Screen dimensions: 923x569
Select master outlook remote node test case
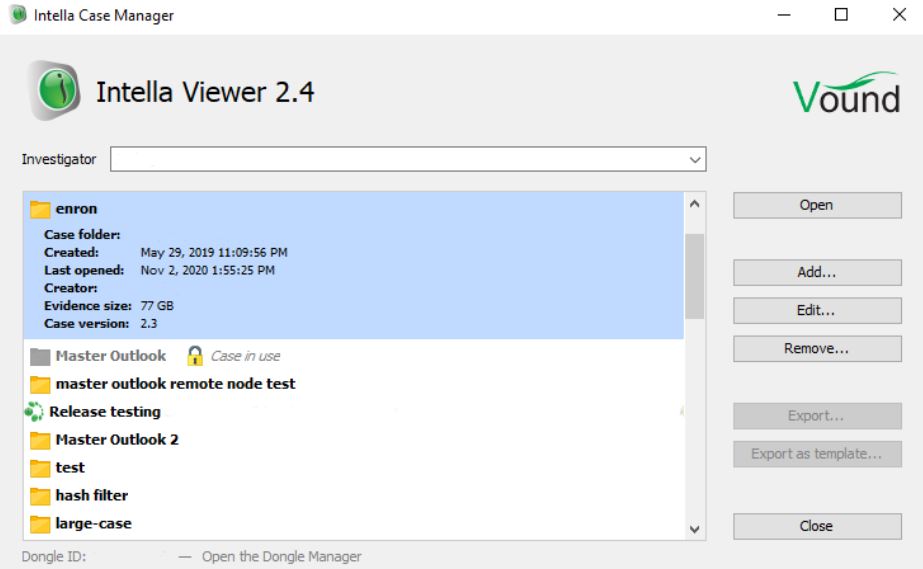click(175, 384)
